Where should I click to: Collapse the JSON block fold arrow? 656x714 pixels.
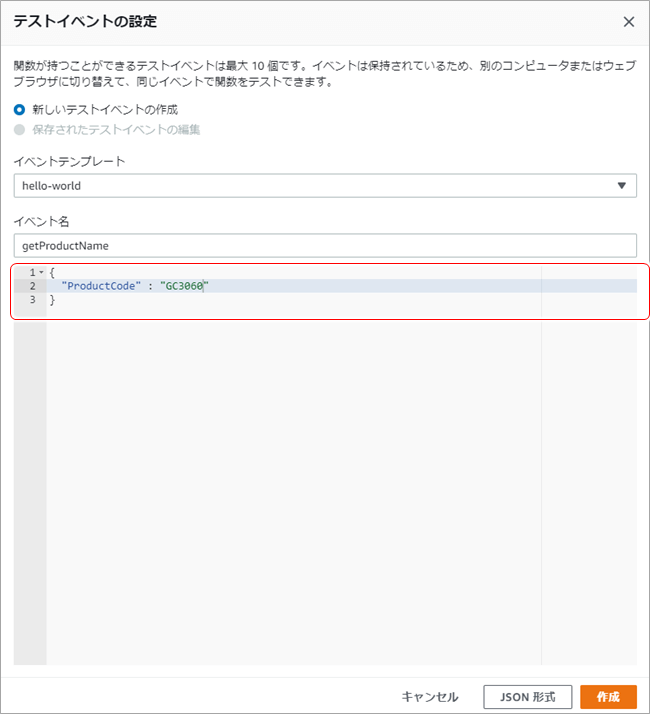40,273
